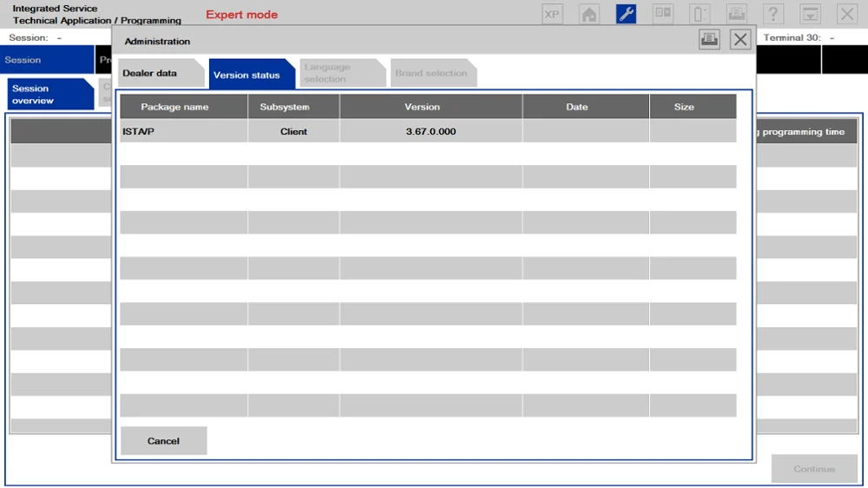Click the Continue button
The height and width of the screenshot is (488, 868).
(x=814, y=469)
